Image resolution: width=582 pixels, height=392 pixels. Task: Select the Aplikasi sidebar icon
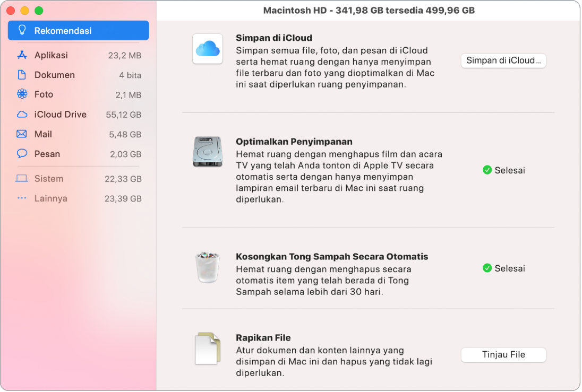tap(21, 55)
